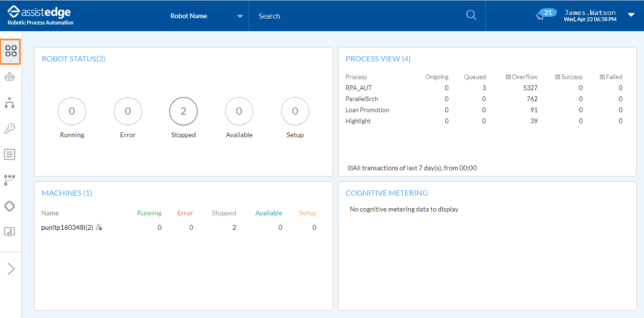Click the key icon in the sidebar
Viewport: 644px width, 318px height.
pos(10,129)
